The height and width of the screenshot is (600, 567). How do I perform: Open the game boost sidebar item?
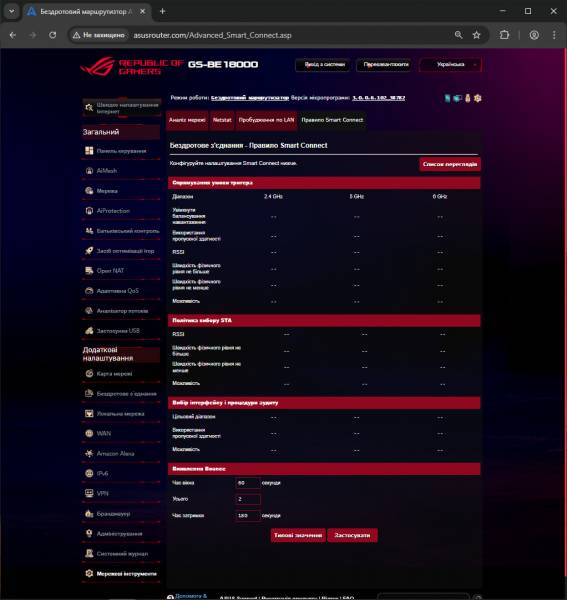(x=121, y=251)
